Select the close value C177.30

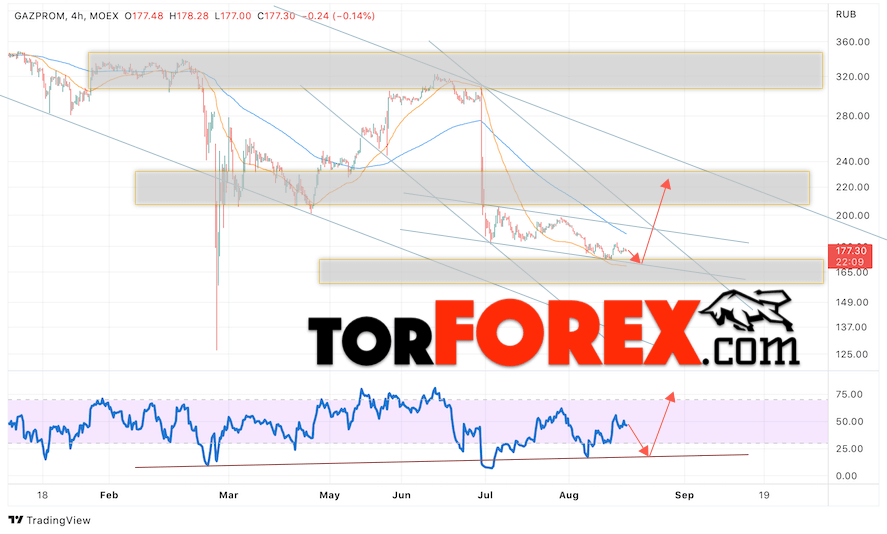[x=276, y=16]
